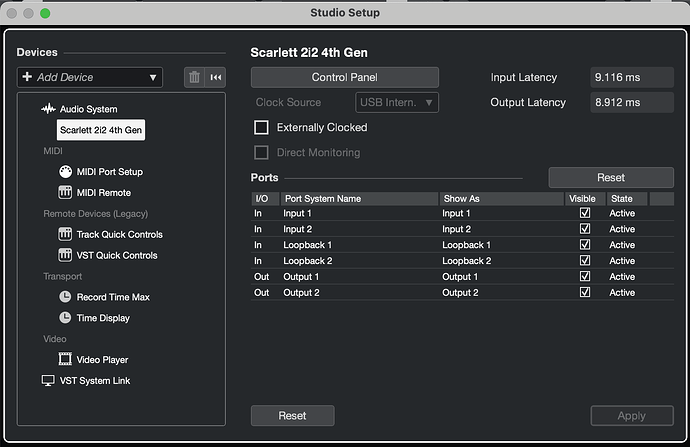
Task: Select VST System Link entry
Action: (x=95, y=381)
